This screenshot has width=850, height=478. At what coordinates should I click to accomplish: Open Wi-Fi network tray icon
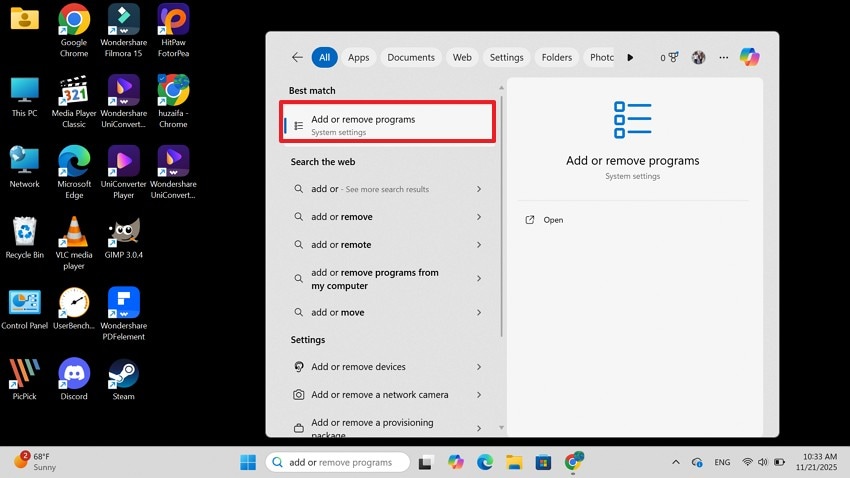[x=748, y=462]
